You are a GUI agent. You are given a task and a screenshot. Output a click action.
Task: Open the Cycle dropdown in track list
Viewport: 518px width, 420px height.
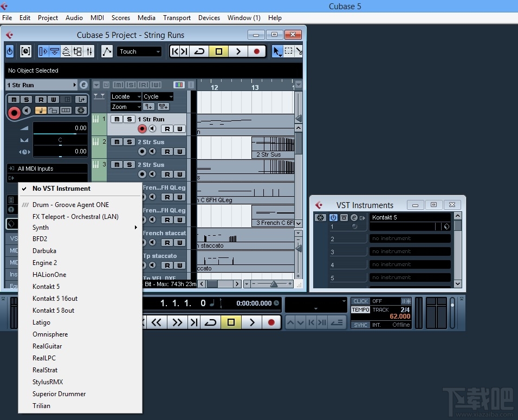158,96
